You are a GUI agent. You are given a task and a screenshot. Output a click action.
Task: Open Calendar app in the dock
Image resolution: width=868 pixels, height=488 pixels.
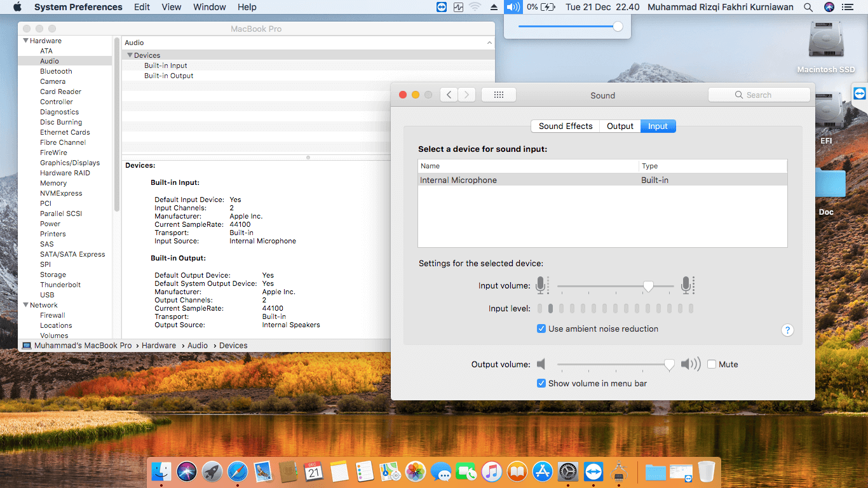(314, 471)
